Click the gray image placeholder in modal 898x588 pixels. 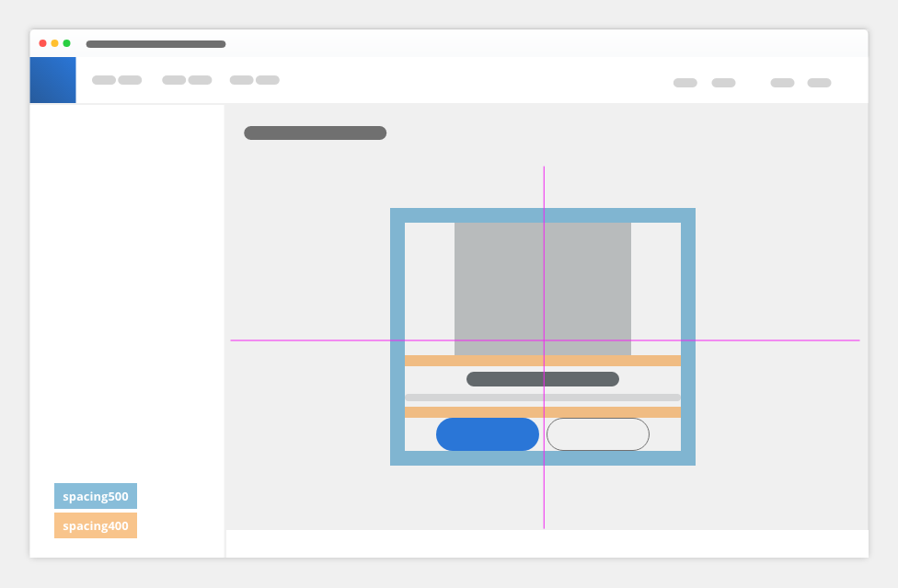point(543,289)
